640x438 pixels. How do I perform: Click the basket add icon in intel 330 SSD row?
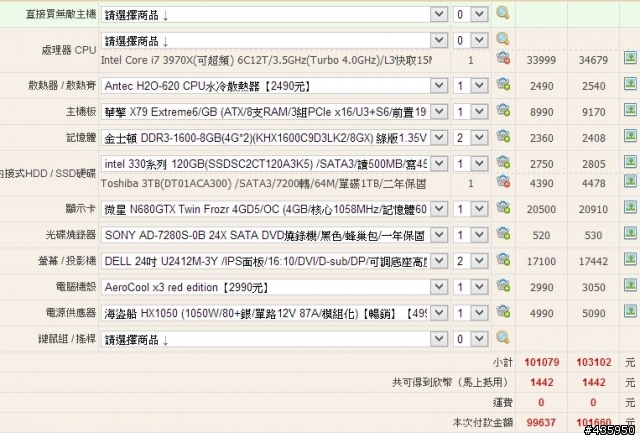click(503, 162)
